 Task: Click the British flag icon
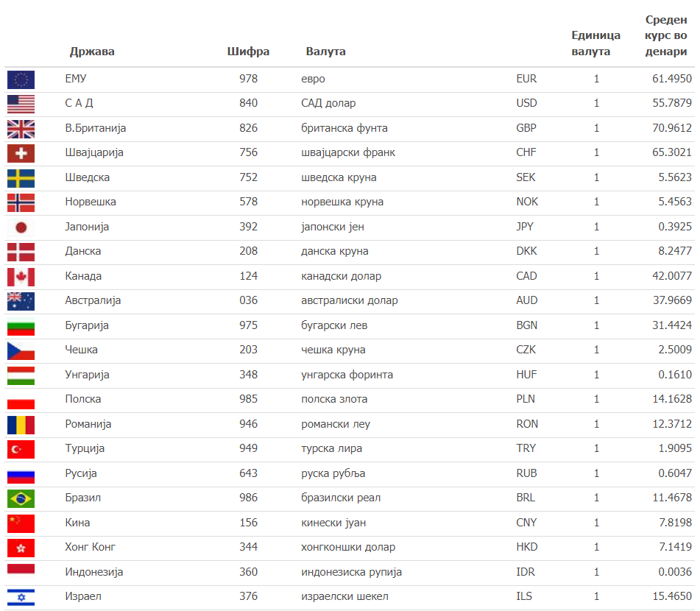[x=21, y=128]
